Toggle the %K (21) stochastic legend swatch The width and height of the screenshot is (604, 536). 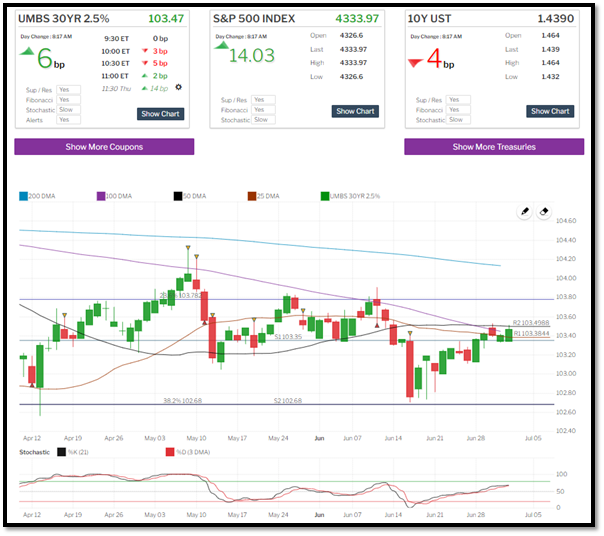point(62,452)
